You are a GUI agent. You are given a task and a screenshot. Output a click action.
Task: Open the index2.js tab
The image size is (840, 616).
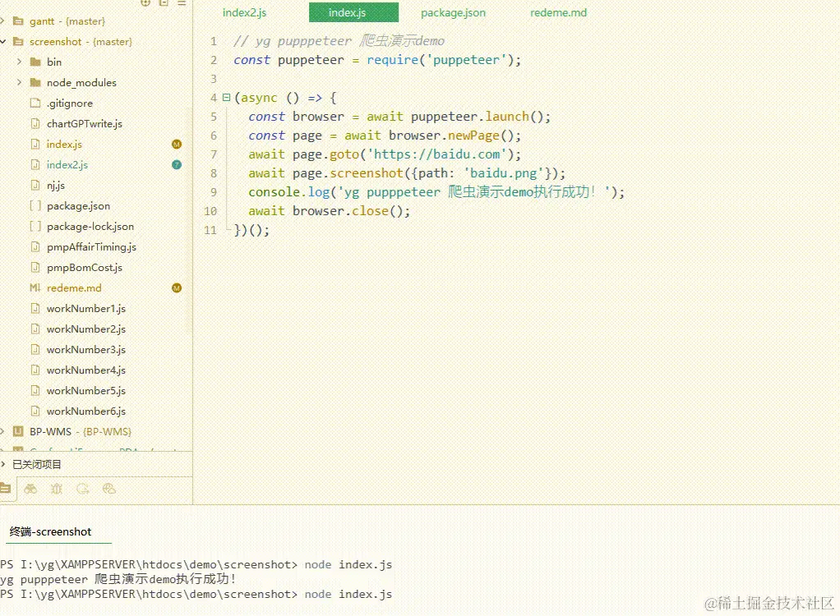[x=244, y=12]
